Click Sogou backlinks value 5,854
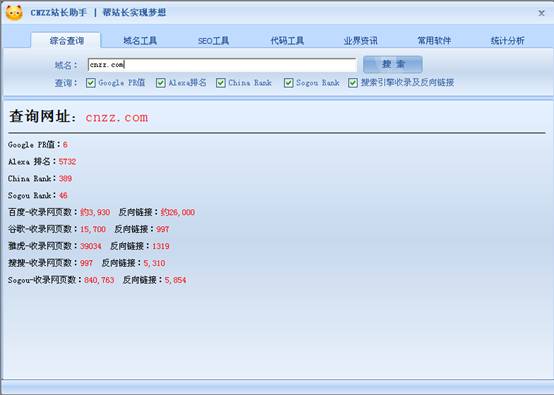Screen dimensions: 554x395 pos(175,280)
